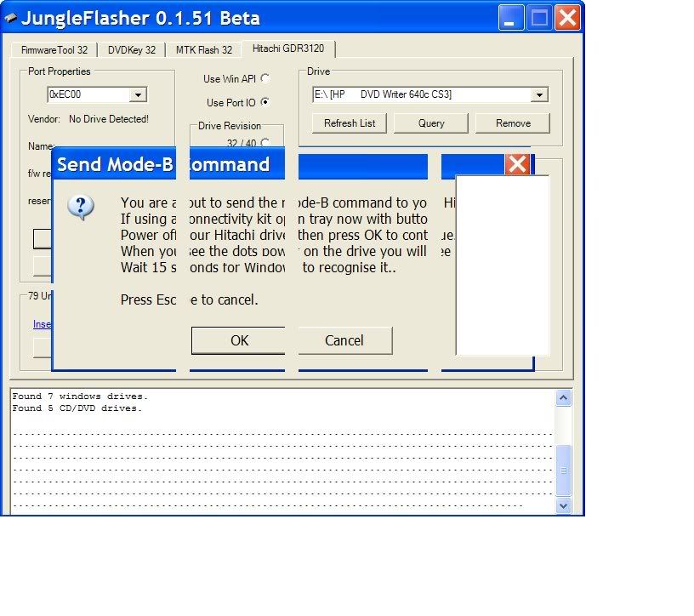The width and height of the screenshot is (694, 616).
Task: Select the Use Port IO radio button
Action: 265,103
